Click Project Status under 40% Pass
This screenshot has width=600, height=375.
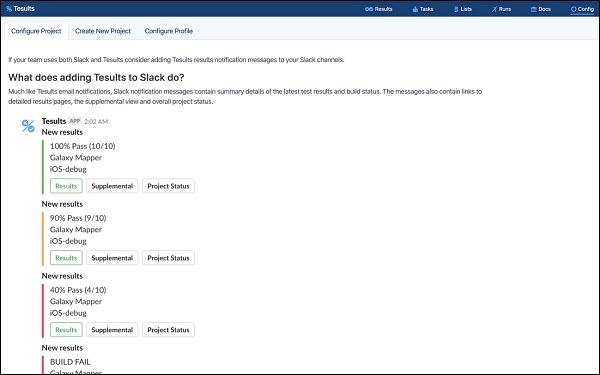click(168, 330)
